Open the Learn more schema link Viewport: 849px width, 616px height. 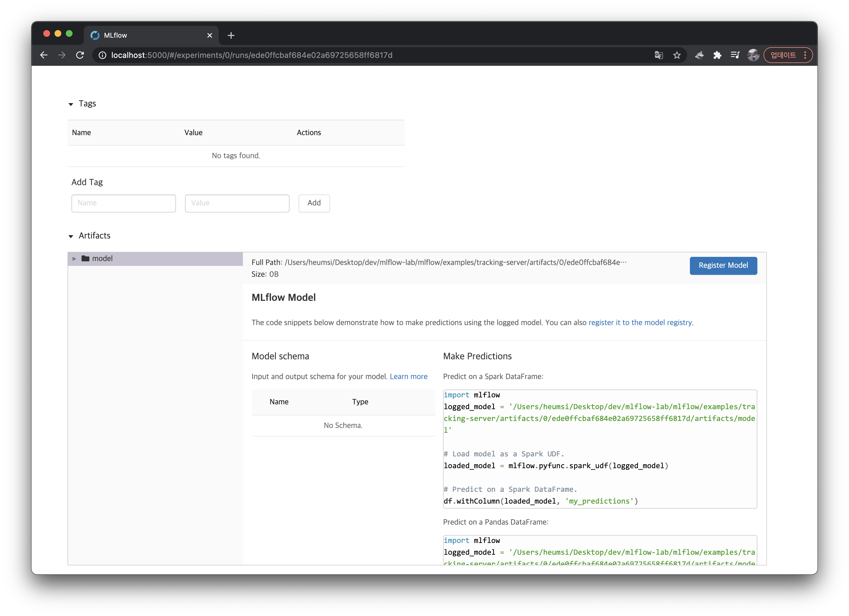click(x=408, y=376)
